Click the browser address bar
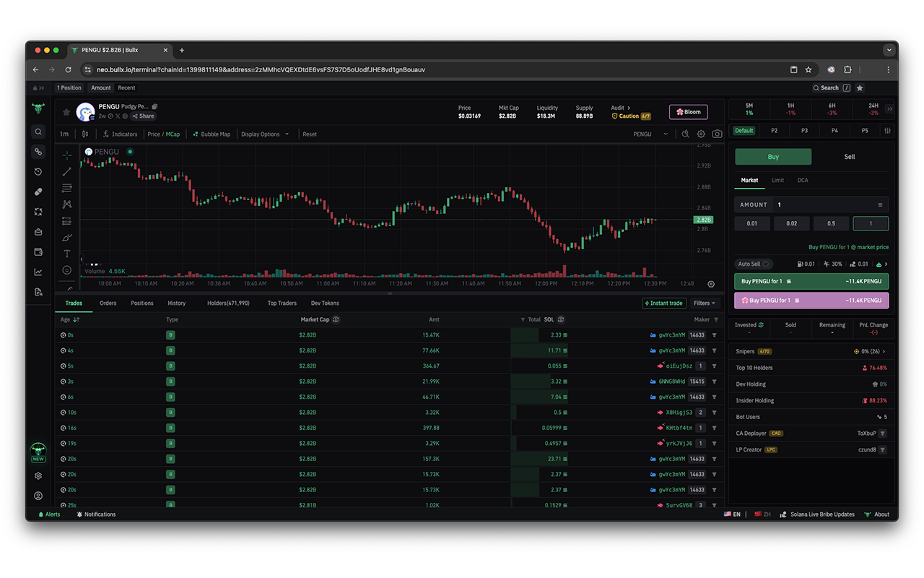Screen dimensions: 924x578 pos(433,70)
